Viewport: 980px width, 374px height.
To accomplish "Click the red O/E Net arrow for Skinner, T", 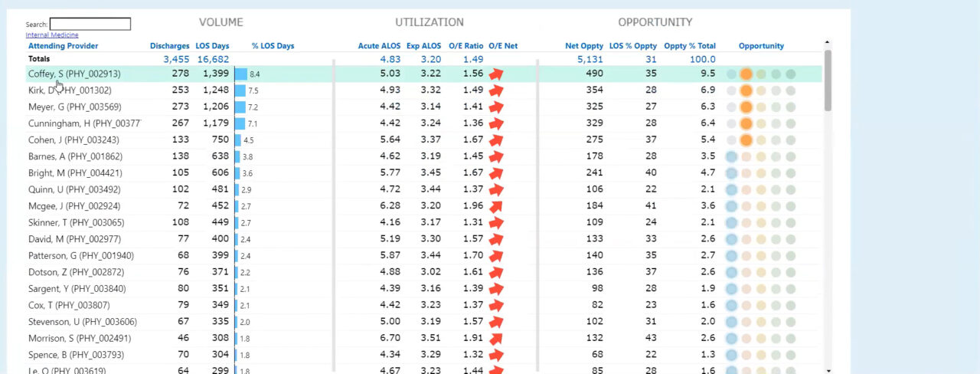I will [x=496, y=223].
